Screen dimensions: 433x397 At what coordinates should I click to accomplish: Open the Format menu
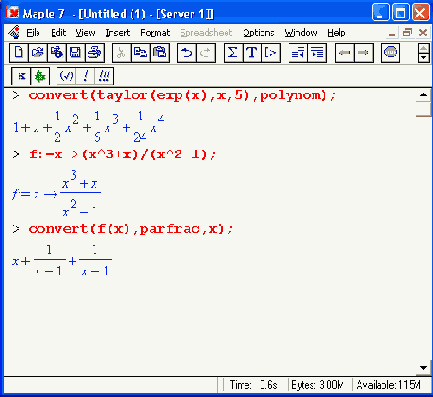click(155, 33)
